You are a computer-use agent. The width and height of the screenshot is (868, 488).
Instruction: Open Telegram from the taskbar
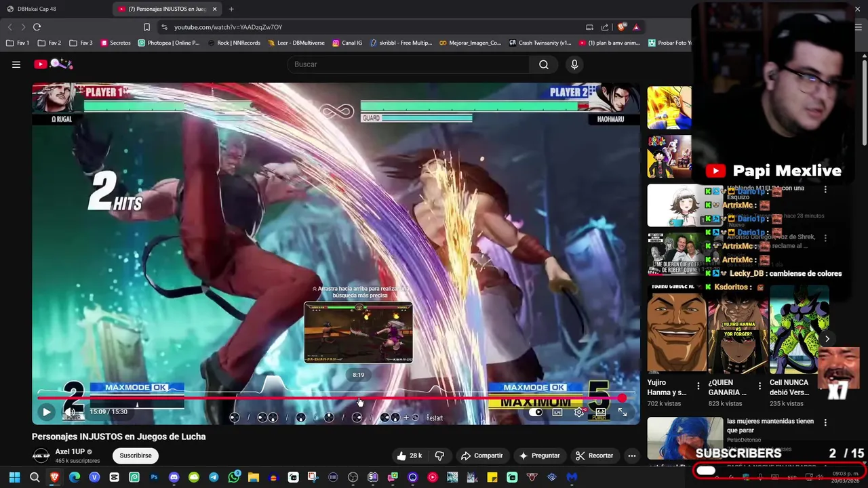pyautogui.click(x=214, y=477)
